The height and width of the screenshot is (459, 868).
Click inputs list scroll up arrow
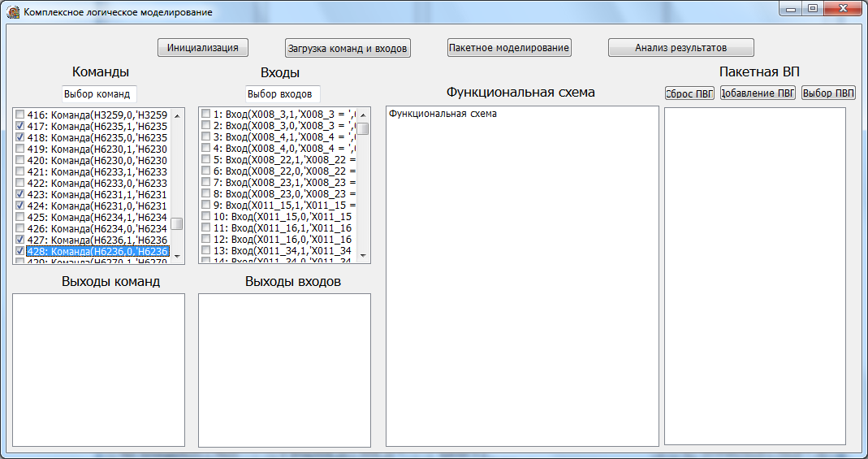363,115
